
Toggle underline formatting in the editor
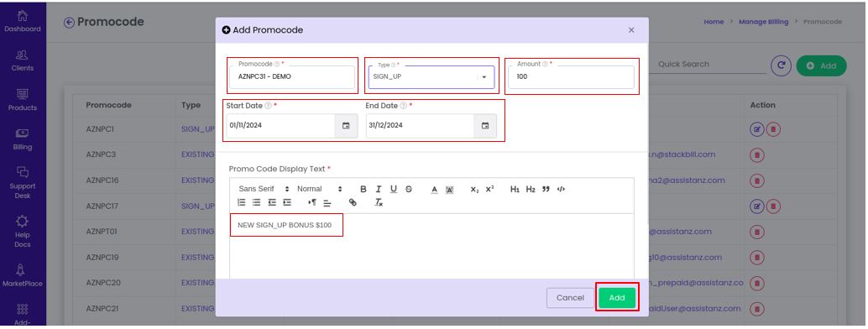pyautogui.click(x=394, y=189)
